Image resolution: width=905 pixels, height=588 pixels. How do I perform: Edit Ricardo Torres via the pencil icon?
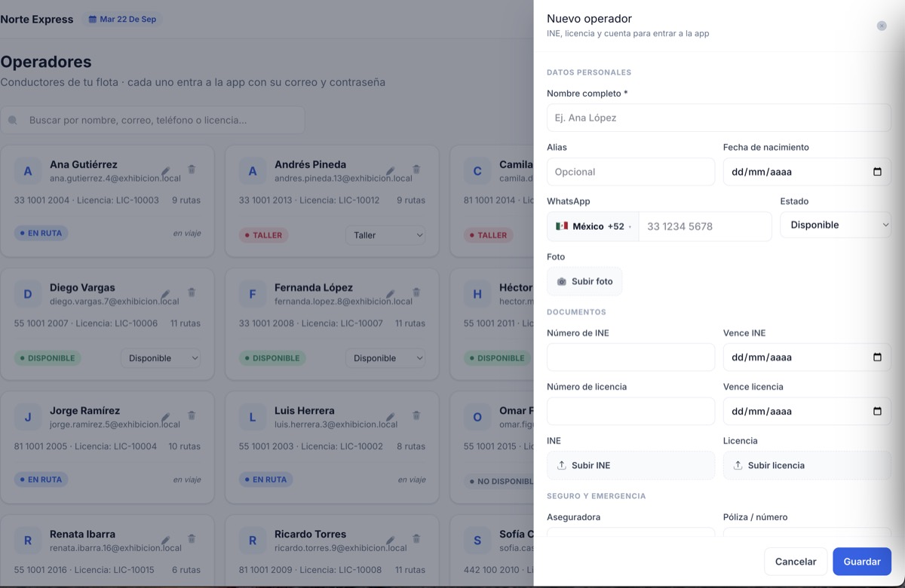tap(390, 539)
